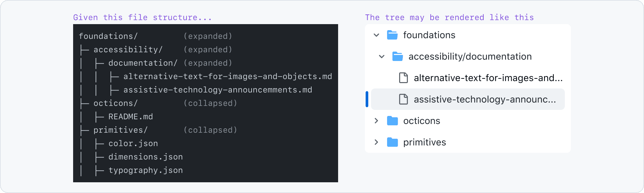Click typography.json in the code block
This screenshot has width=644, height=193.
coord(146,170)
